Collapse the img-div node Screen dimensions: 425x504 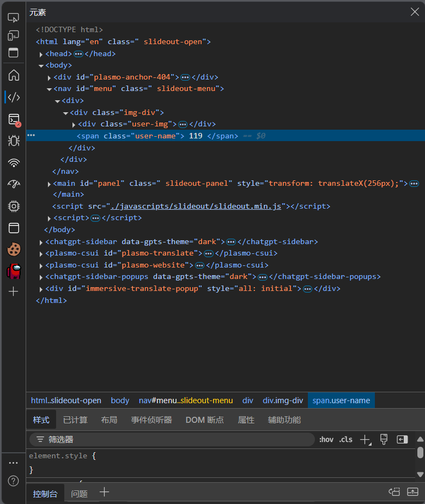pos(65,113)
